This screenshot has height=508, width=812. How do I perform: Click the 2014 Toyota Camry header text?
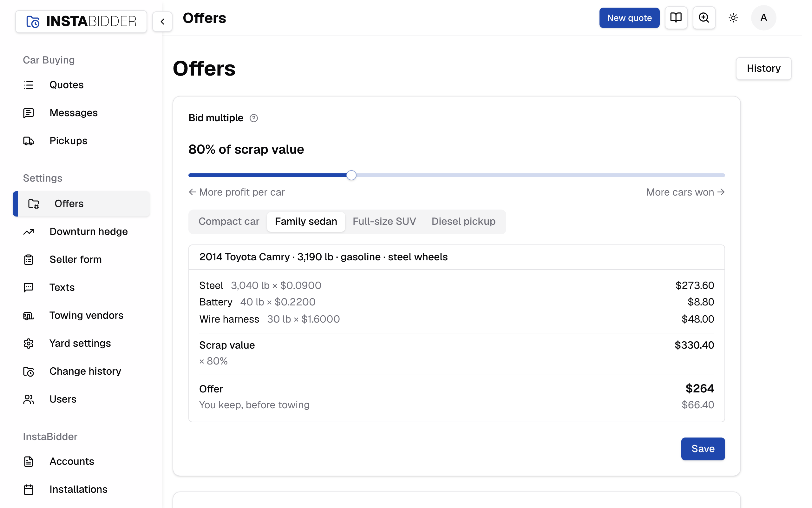(x=323, y=257)
